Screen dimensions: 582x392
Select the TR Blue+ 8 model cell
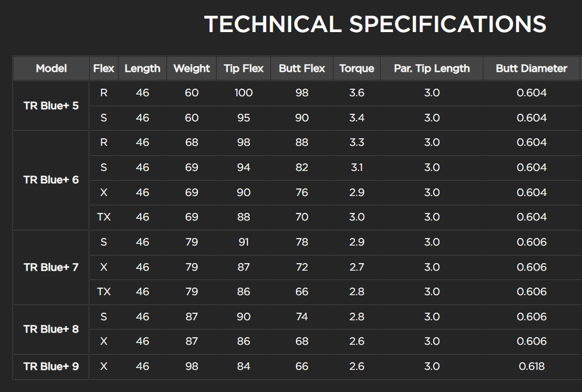[51, 329]
